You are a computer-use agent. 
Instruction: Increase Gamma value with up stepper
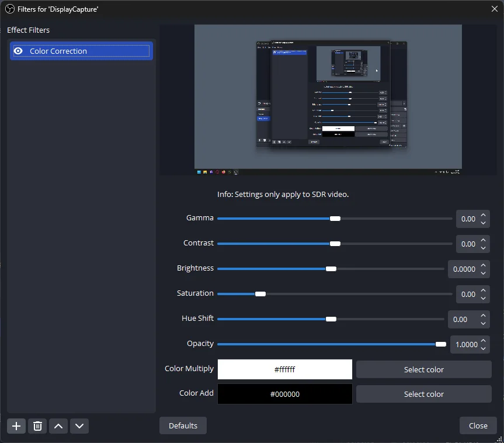[483, 215]
